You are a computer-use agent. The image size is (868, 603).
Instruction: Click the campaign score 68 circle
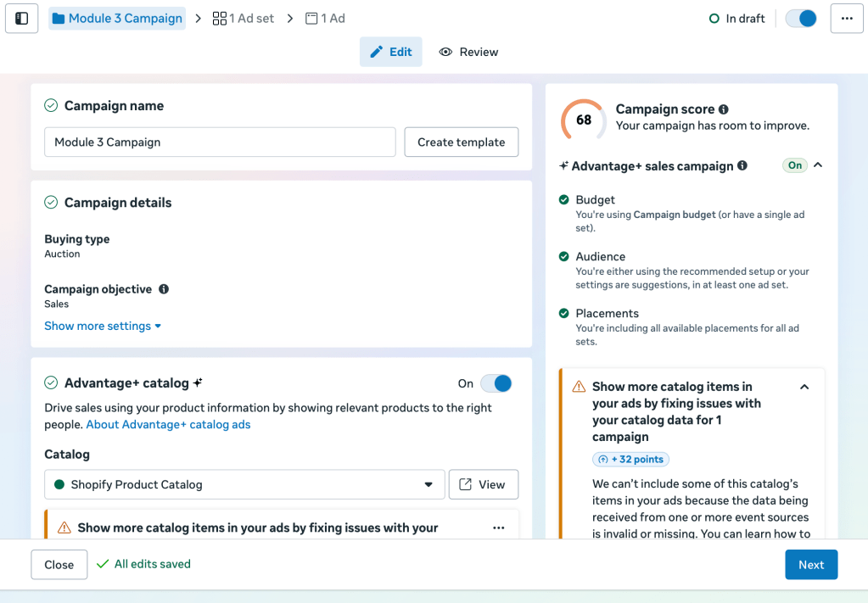(x=584, y=120)
